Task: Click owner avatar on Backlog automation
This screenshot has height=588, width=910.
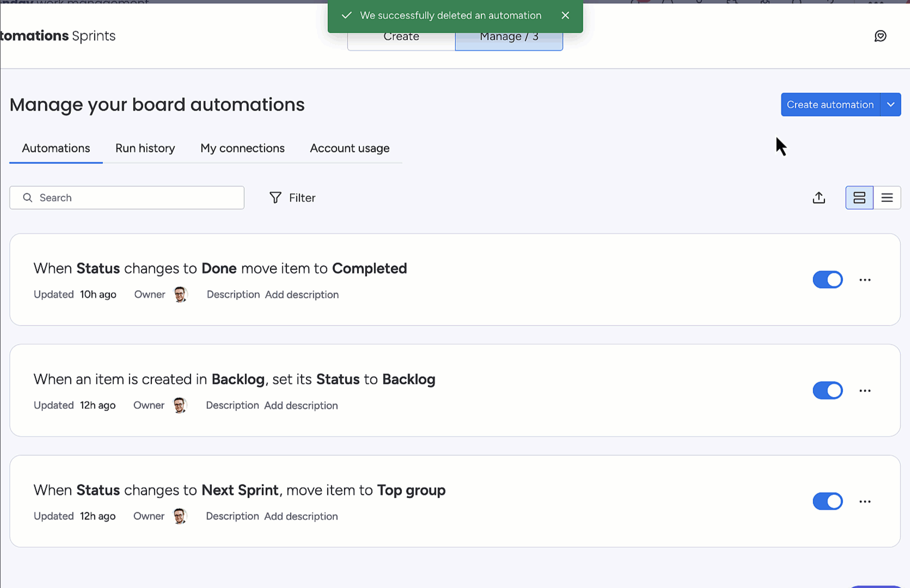Action: [179, 406]
